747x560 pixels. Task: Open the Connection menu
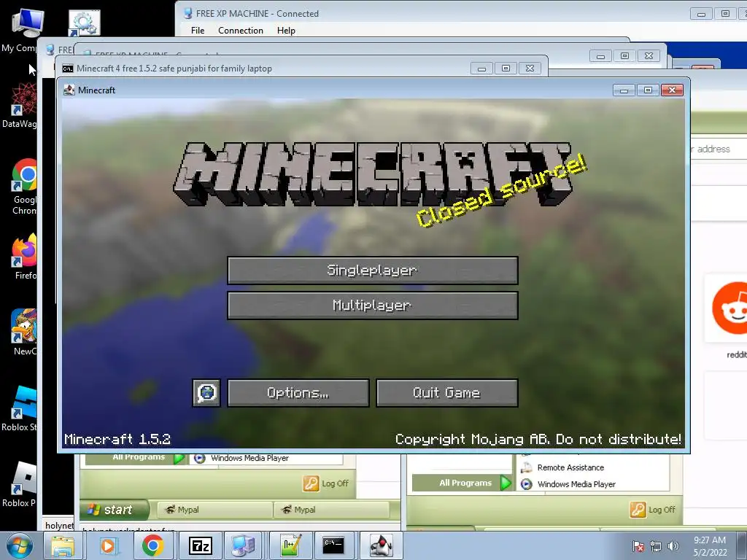pyautogui.click(x=241, y=31)
